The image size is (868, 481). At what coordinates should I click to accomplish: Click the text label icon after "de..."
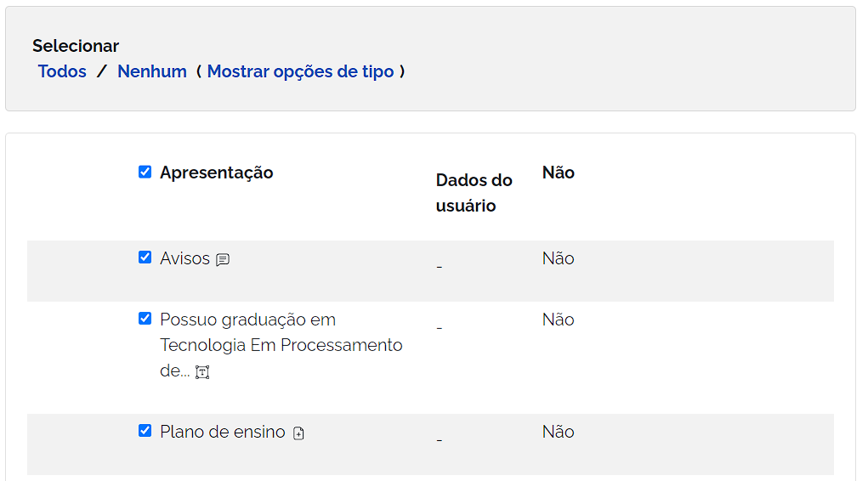coord(202,372)
